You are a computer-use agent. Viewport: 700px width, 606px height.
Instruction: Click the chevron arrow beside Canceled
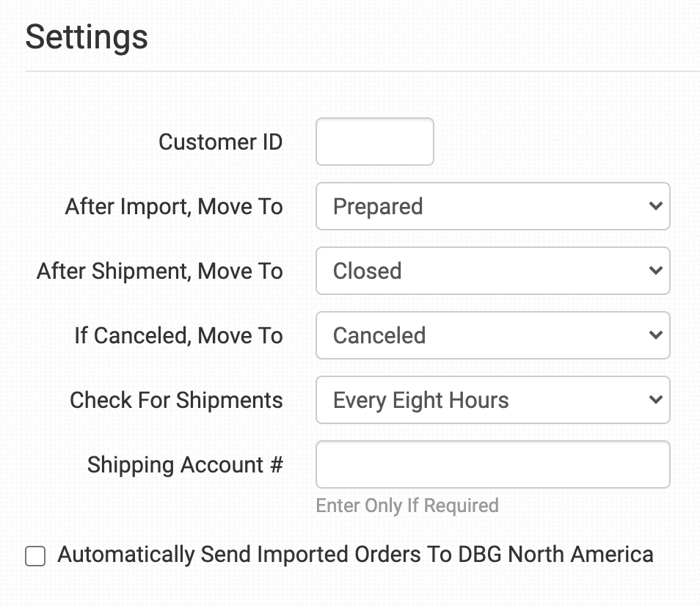point(655,335)
